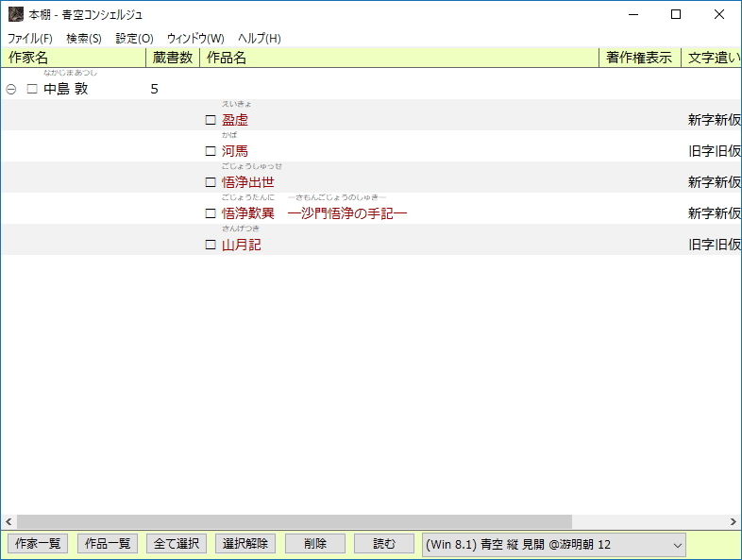Select the work title 河馬
Viewport: 742px width, 560px height.
coord(235,151)
